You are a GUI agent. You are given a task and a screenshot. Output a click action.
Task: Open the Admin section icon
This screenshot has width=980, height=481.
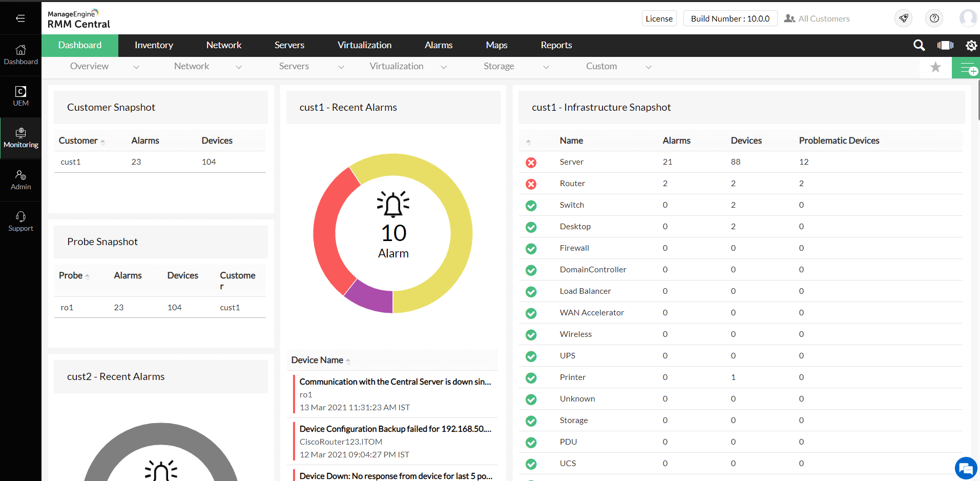coord(20,179)
